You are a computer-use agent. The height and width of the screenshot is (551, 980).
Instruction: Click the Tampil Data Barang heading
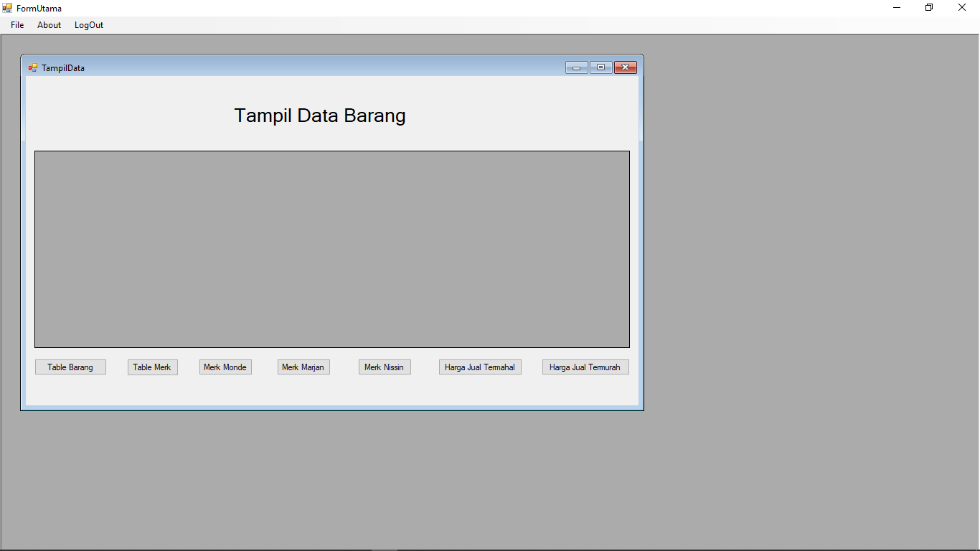click(x=319, y=116)
